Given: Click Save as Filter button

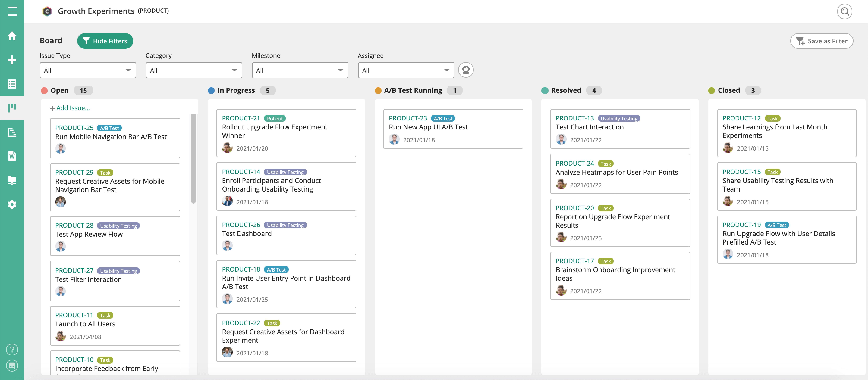Looking at the screenshot, I should [821, 41].
